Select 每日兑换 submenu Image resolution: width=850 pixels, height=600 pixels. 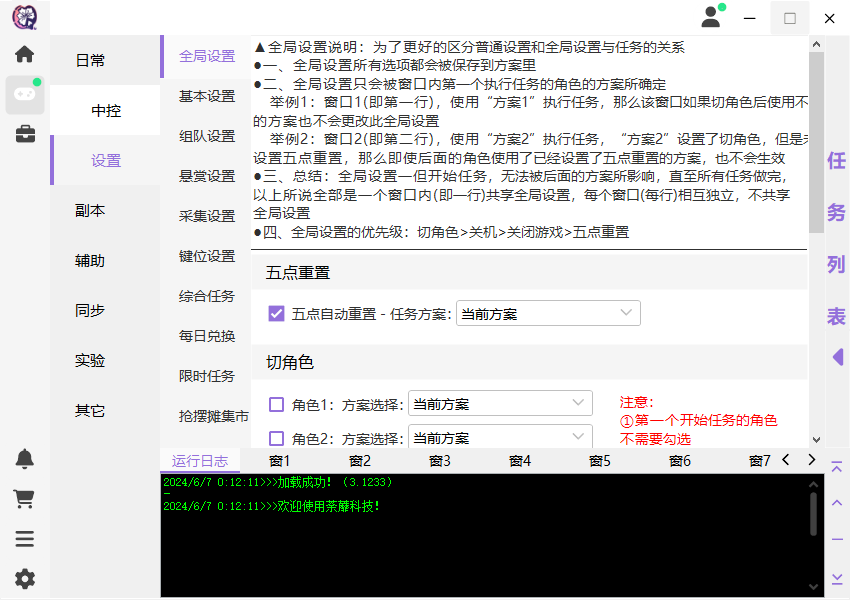207,336
